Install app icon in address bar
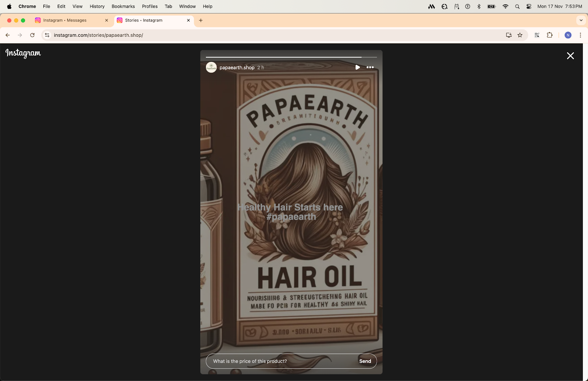Image resolution: width=588 pixels, height=381 pixels. click(x=509, y=35)
